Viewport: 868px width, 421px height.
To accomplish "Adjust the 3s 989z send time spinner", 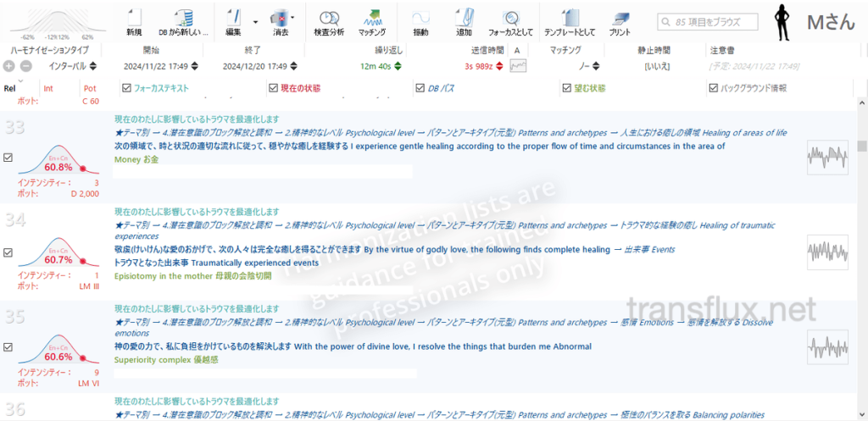I will 499,66.
